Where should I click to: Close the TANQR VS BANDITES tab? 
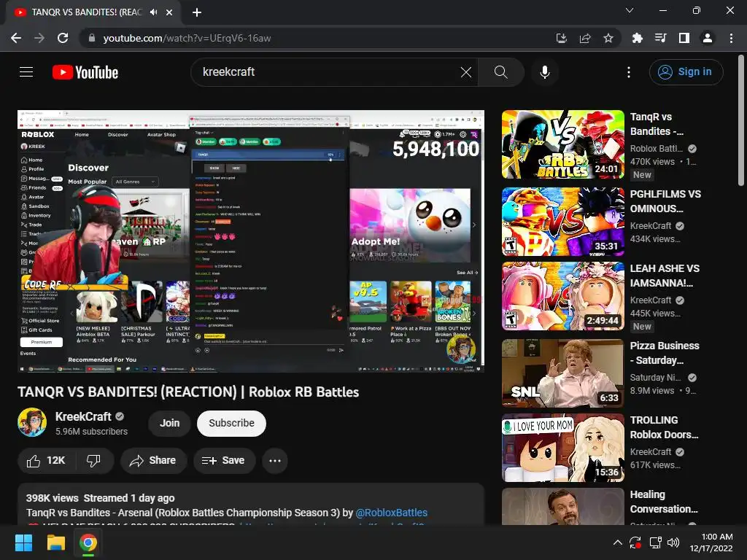pyautogui.click(x=169, y=12)
